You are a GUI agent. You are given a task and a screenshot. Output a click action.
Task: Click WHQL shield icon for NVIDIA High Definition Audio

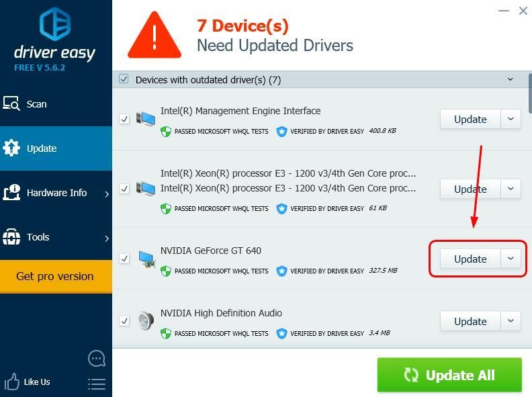(165, 334)
